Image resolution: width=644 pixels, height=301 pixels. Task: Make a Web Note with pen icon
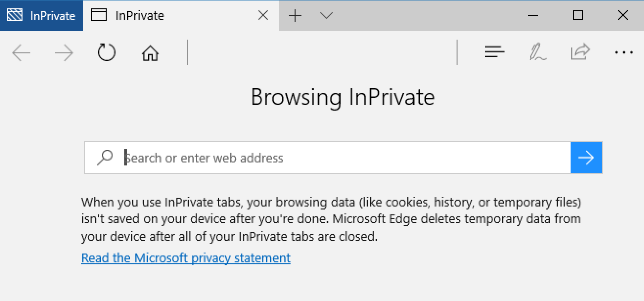[x=537, y=52]
